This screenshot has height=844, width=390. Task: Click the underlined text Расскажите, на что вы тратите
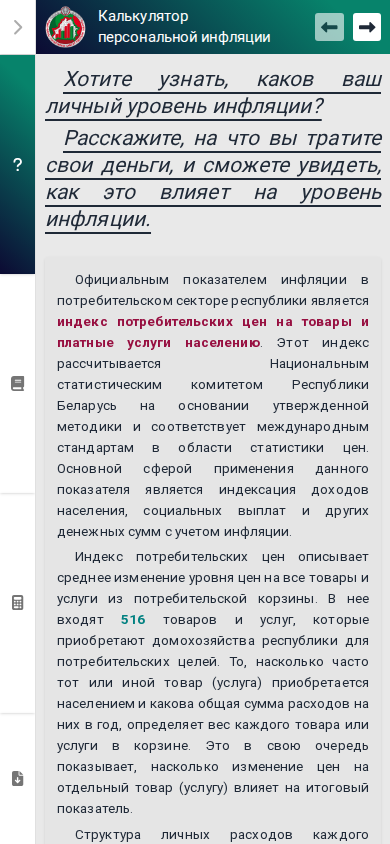click(x=223, y=138)
